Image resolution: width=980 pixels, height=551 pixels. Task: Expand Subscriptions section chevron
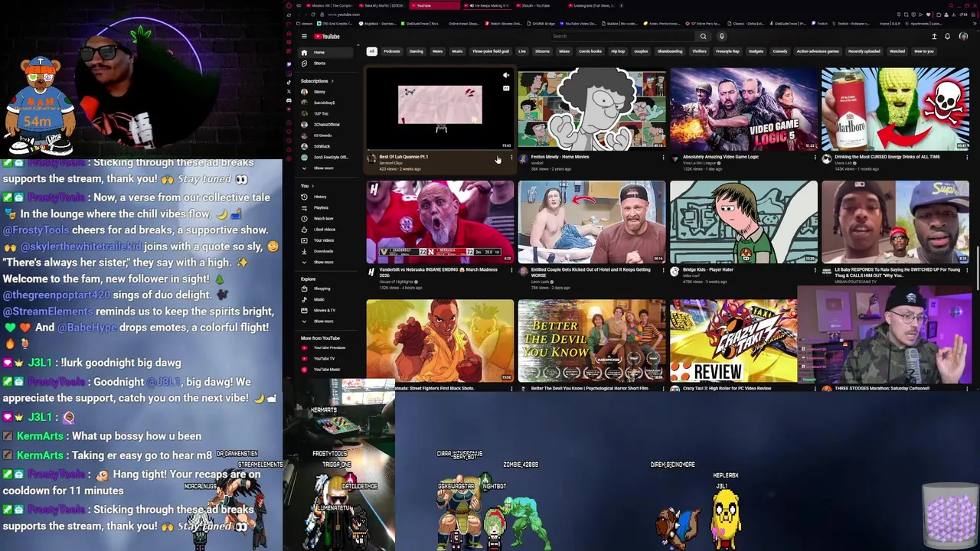tap(332, 81)
